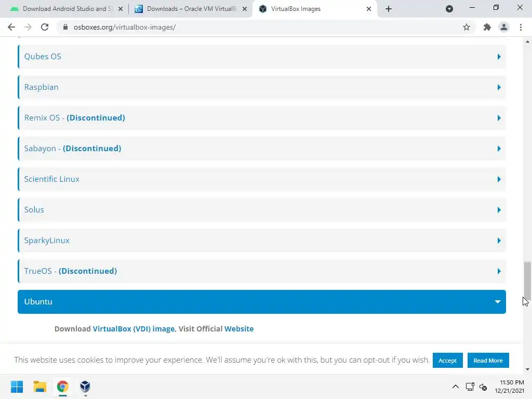
Task: Click the site lock security icon
Action: pyautogui.click(x=65, y=27)
